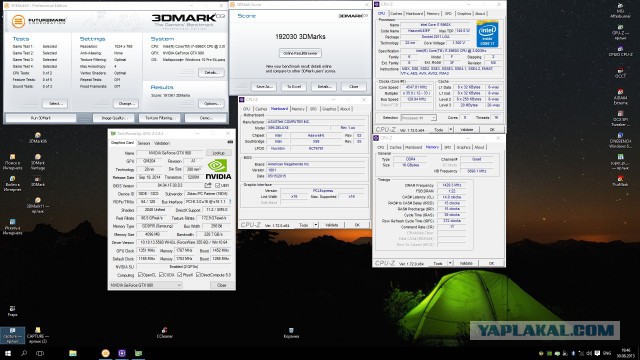This screenshot has width=640, height=360.
Task: Click the Demo button in 3DMark03
Action: pos(205,118)
